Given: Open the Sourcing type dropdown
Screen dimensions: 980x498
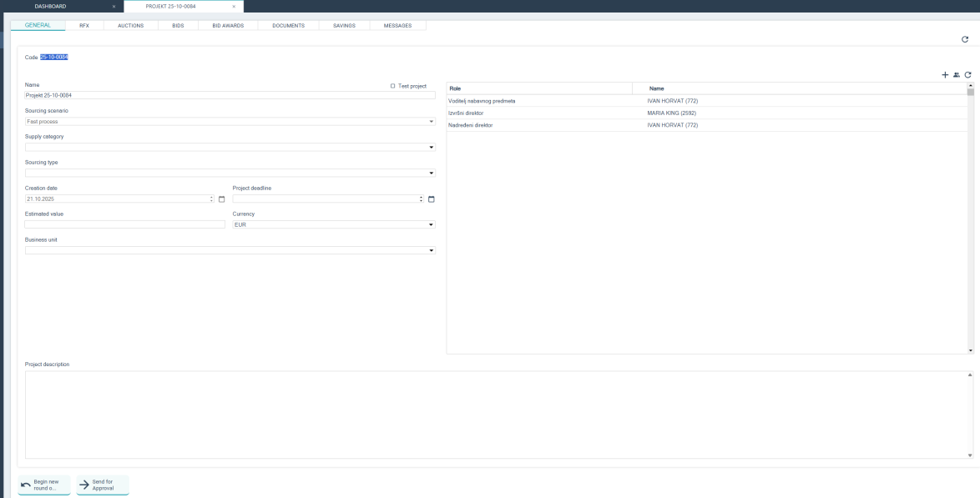Looking at the screenshot, I should (432, 174).
